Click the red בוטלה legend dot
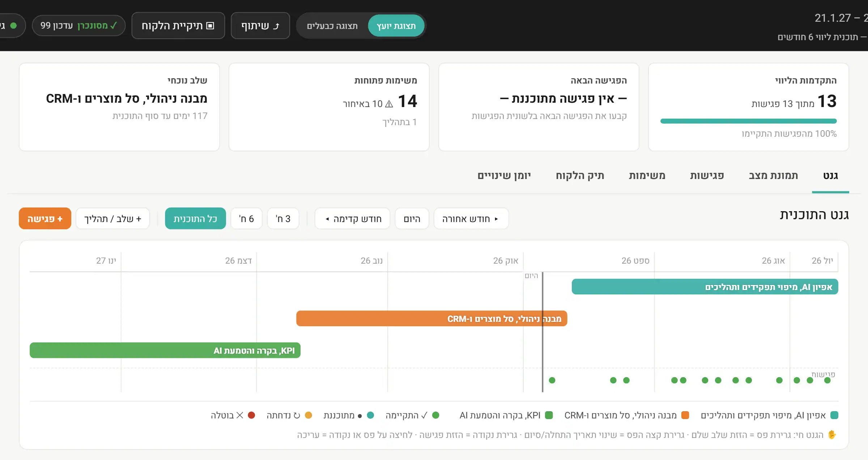868x460 pixels. click(251, 415)
